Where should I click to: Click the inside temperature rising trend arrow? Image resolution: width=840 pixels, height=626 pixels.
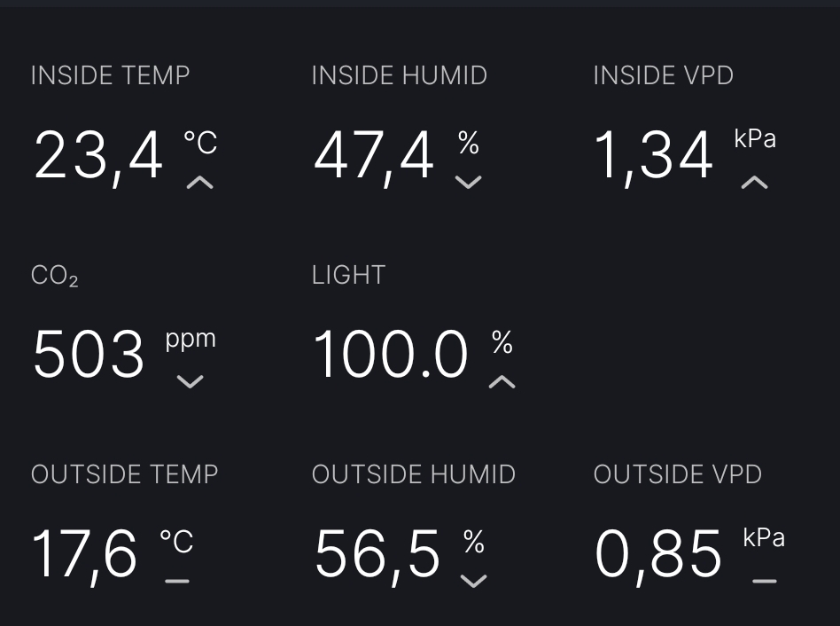click(200, 183)
